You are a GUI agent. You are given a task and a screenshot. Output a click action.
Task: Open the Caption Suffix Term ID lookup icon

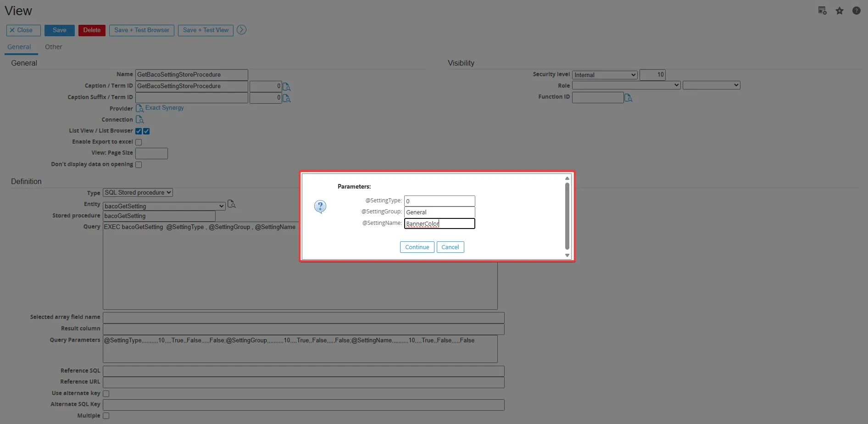287,98
